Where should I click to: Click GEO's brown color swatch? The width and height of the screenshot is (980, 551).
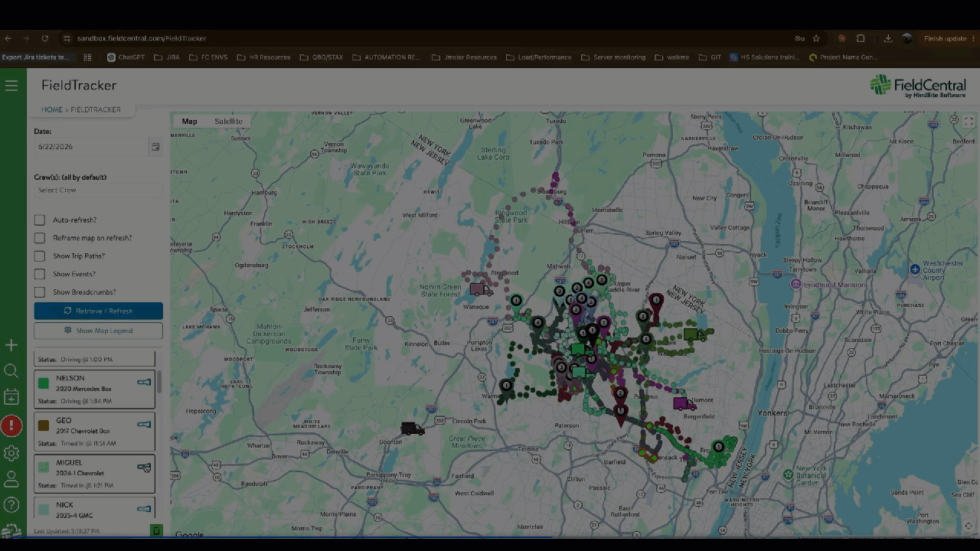tap(44, 425)
